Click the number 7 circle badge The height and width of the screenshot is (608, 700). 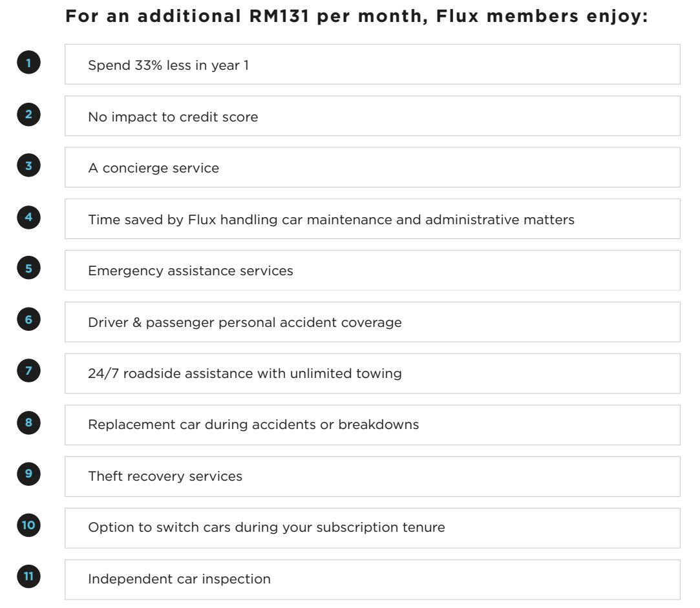click(x=28, y=371)
